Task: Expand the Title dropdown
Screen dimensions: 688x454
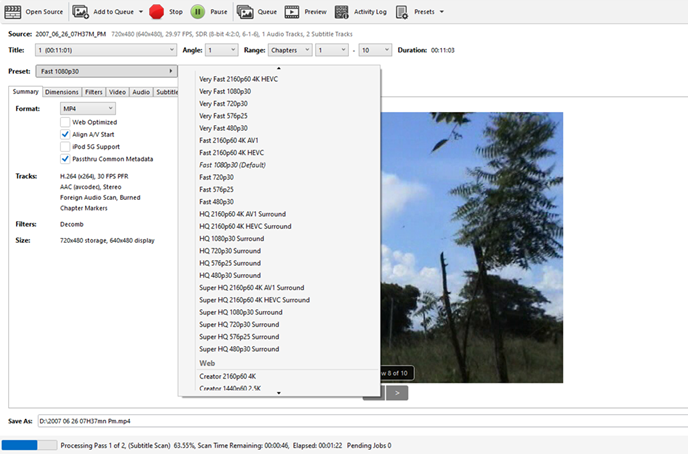Action: pos(104,49)
